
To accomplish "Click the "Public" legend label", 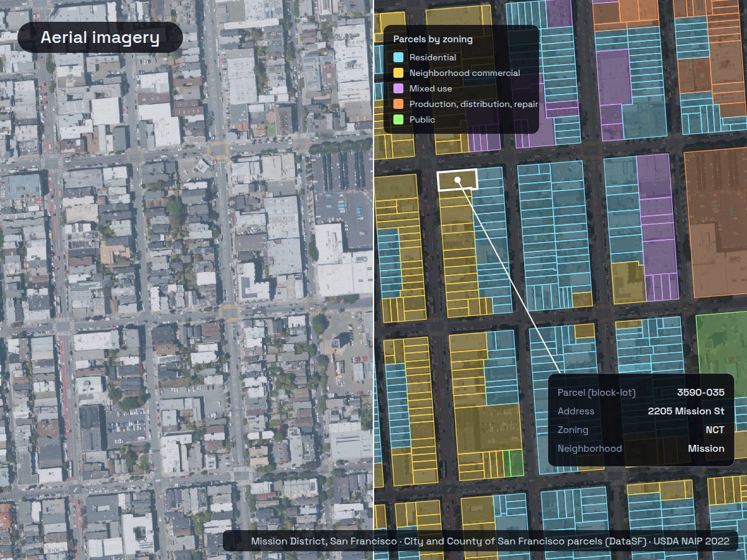I will coord(422,119).
